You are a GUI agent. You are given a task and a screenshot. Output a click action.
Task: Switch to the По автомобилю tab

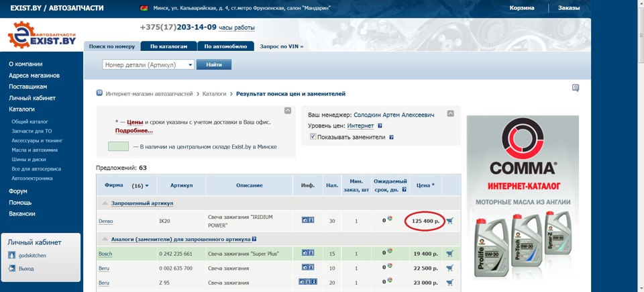[x=225, y=46]
